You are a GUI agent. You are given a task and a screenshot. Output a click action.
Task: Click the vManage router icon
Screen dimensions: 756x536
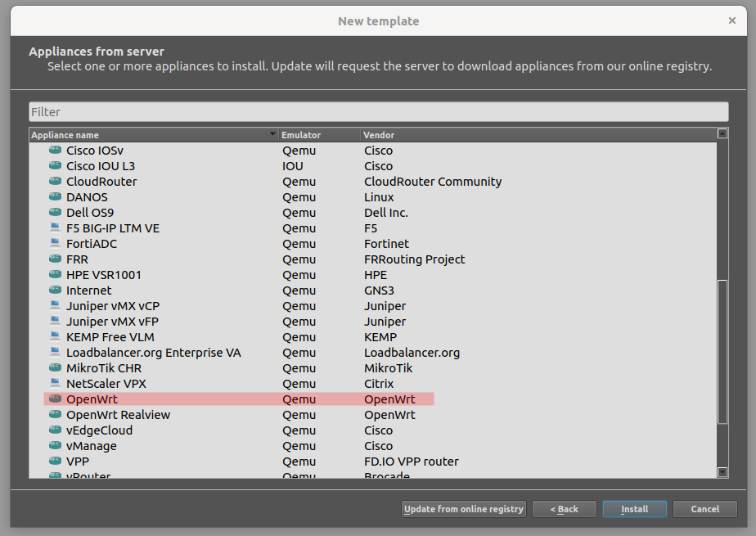55,445
